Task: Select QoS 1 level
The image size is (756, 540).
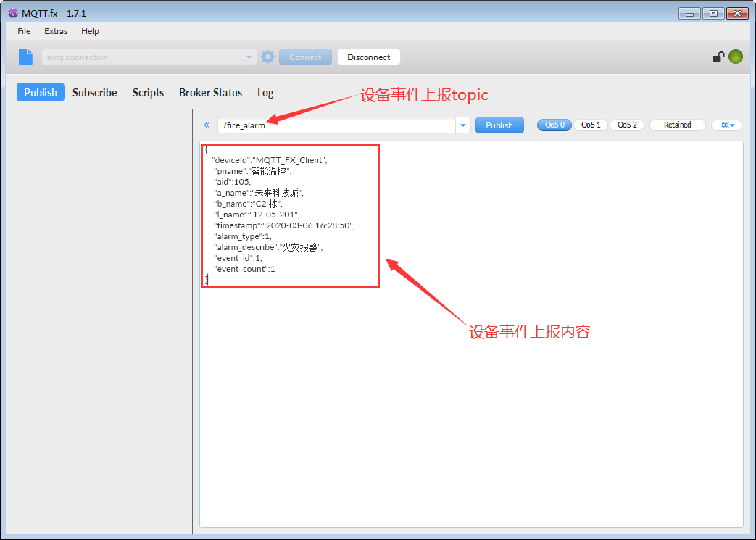Action: point(591,125)
